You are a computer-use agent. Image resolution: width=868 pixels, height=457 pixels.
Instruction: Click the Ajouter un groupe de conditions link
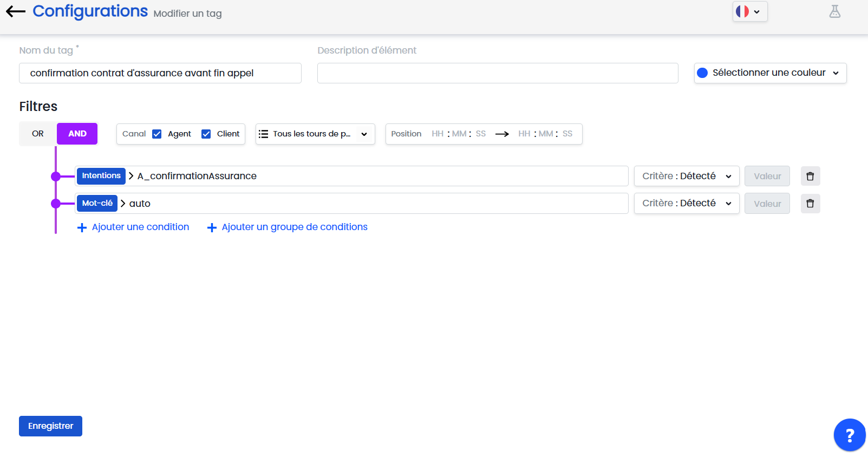[x=294, y=227]
